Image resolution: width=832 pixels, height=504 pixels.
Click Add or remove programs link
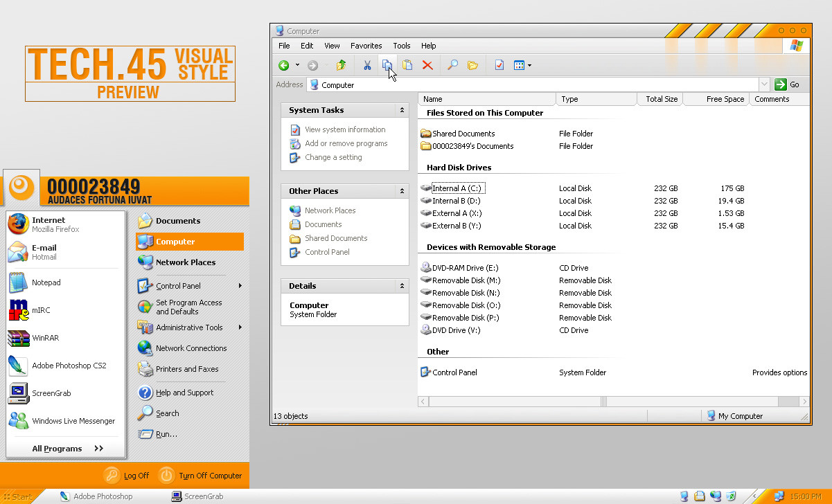346,143
